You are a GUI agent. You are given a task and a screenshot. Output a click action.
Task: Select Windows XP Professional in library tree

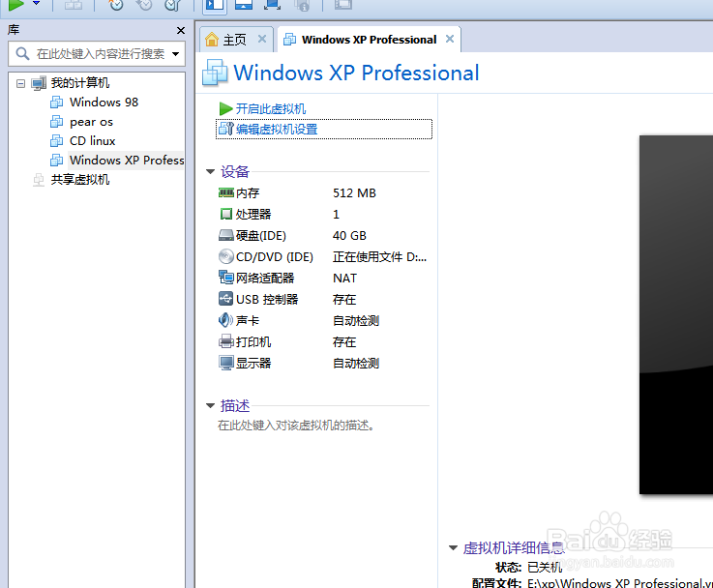point(127,161)
